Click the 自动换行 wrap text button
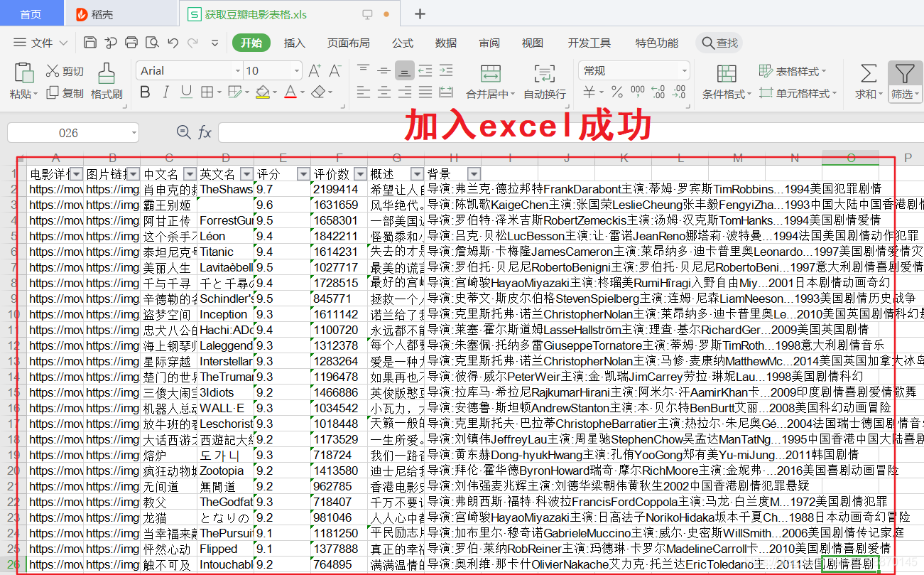 (x=545, y=81)
